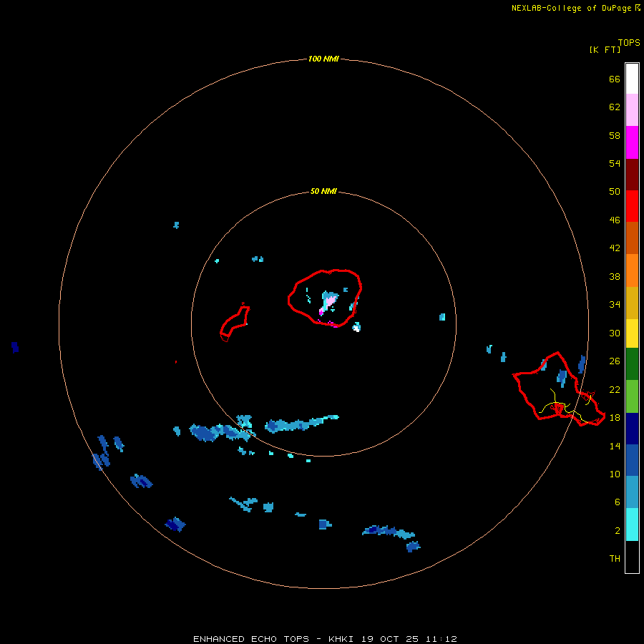Select the magenta legend color block
This screenshot has height=644, width=644.
632,142
